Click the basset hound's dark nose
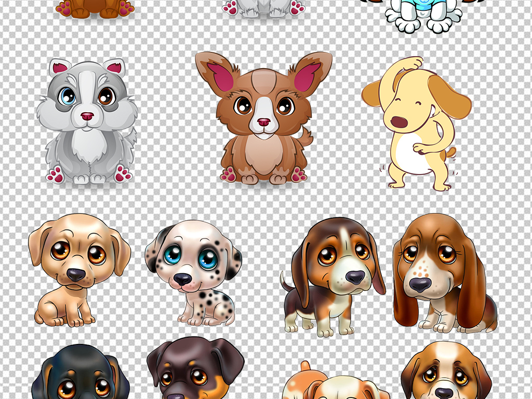Viewport: 532px width, 399px height. pos(420,284)
